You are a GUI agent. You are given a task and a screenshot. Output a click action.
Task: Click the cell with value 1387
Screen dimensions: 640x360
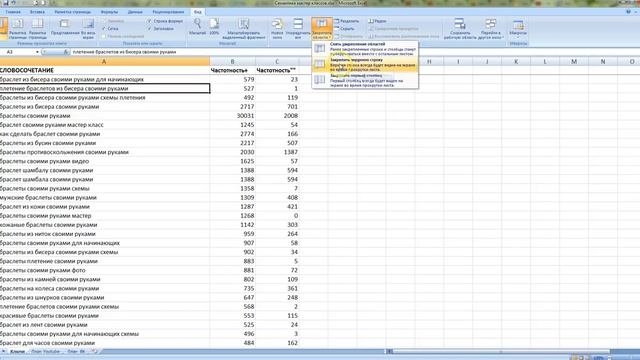tap(277, 152)
